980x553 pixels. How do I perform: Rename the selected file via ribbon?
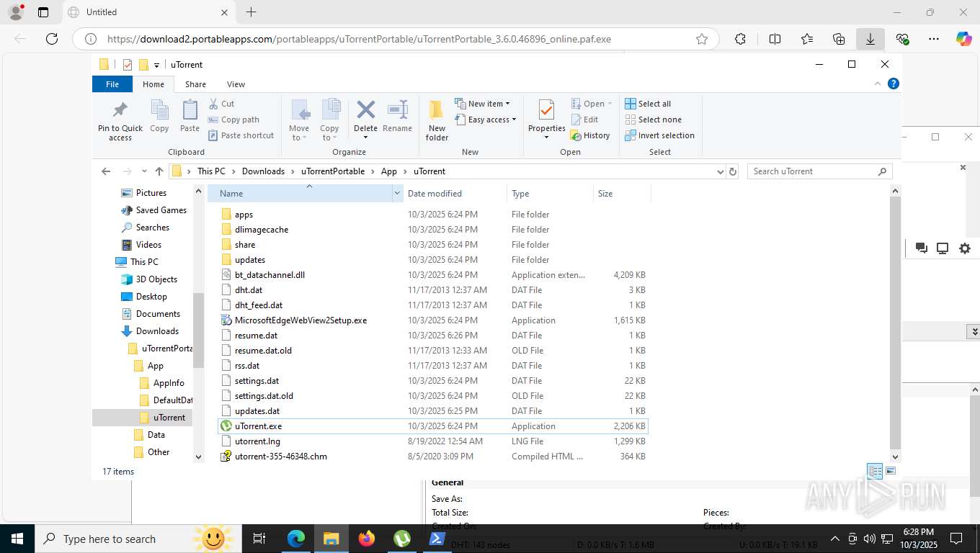397,116
